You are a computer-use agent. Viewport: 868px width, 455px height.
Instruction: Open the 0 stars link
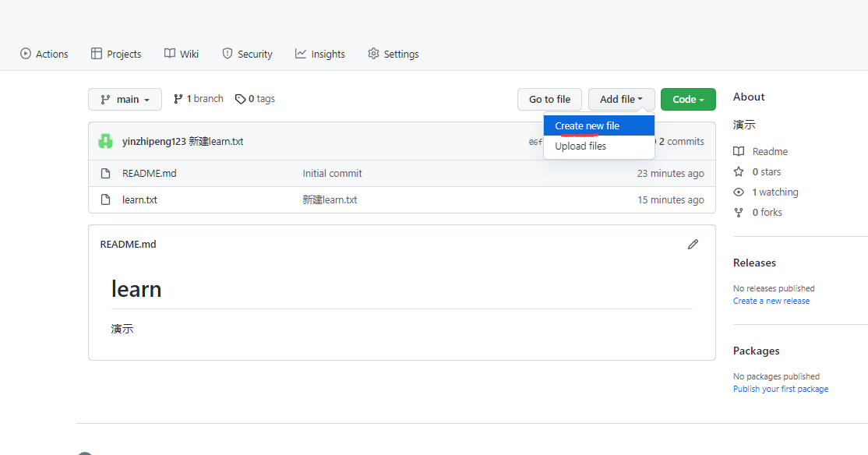[x=766, y=171]
